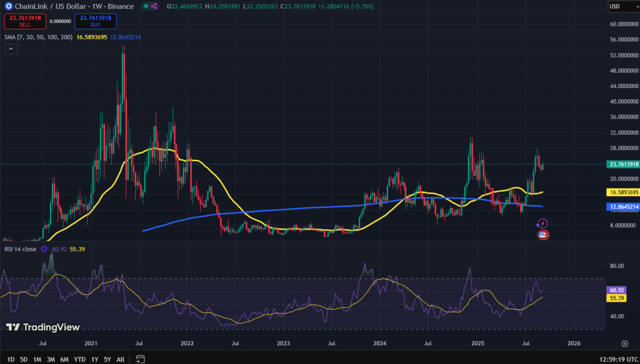Click the ChainLink logo in the symbol title
The width and height of the screenshot is (640, 364).
9,6
